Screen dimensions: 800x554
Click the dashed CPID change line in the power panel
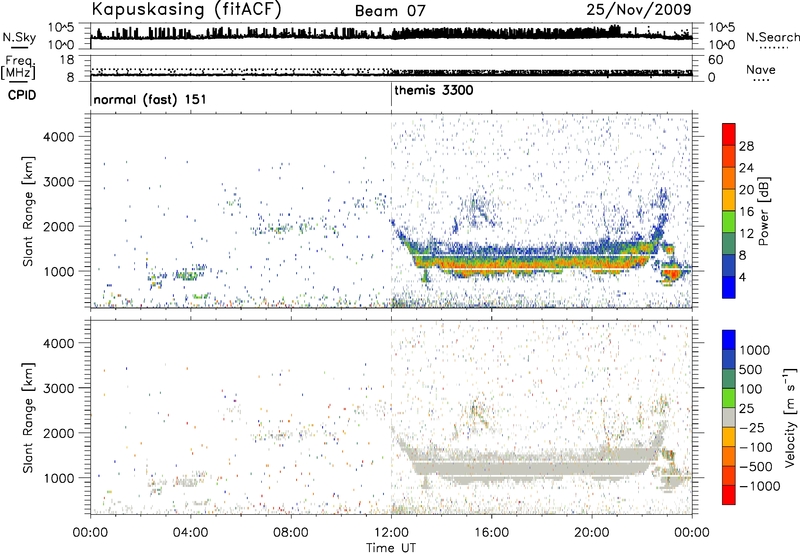pyautogui.click(x=391, y=211)
